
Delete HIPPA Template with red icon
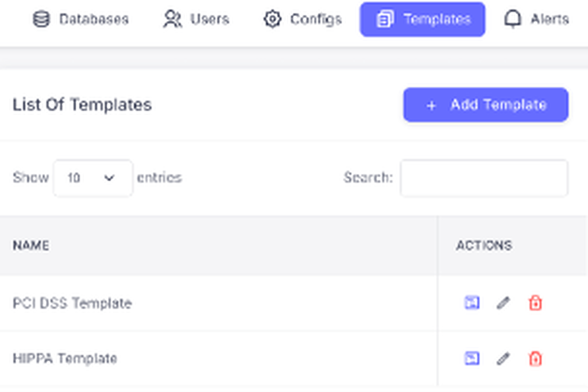point(535,358)
